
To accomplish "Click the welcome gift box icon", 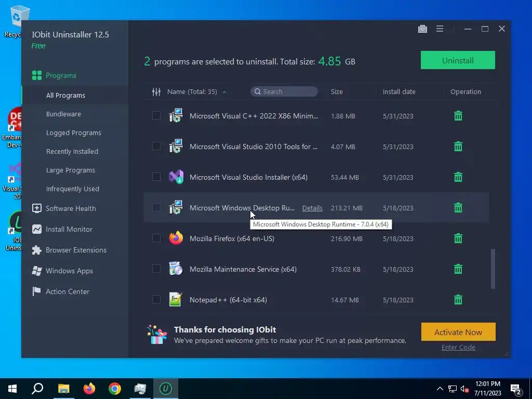I will point(157,335).
